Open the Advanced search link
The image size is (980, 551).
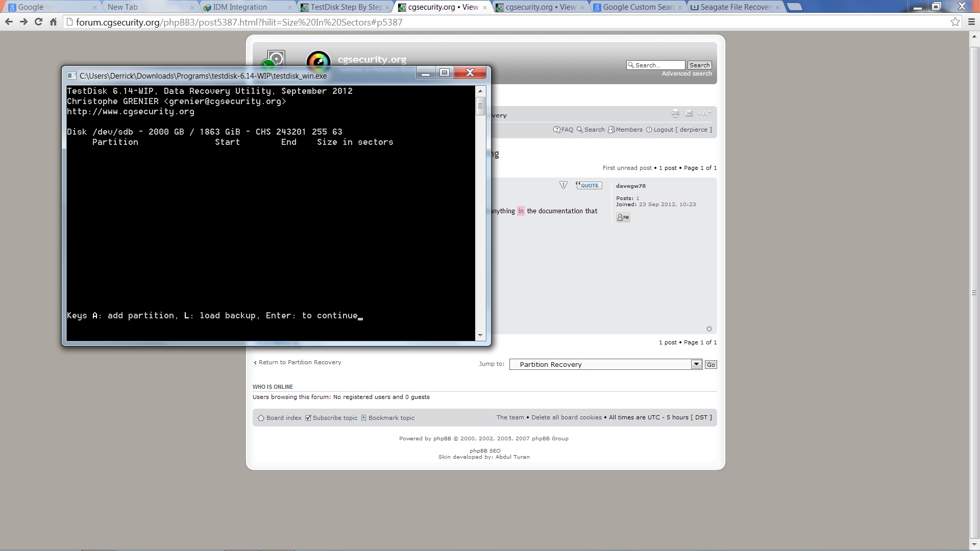point(687,74)
